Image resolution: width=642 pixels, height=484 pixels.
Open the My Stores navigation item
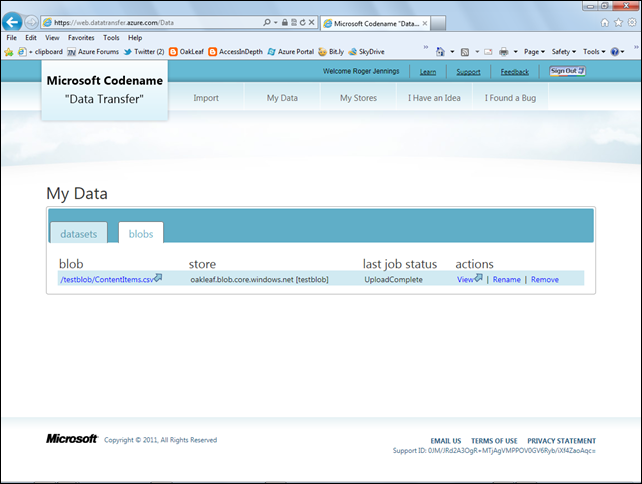point(359,98)
